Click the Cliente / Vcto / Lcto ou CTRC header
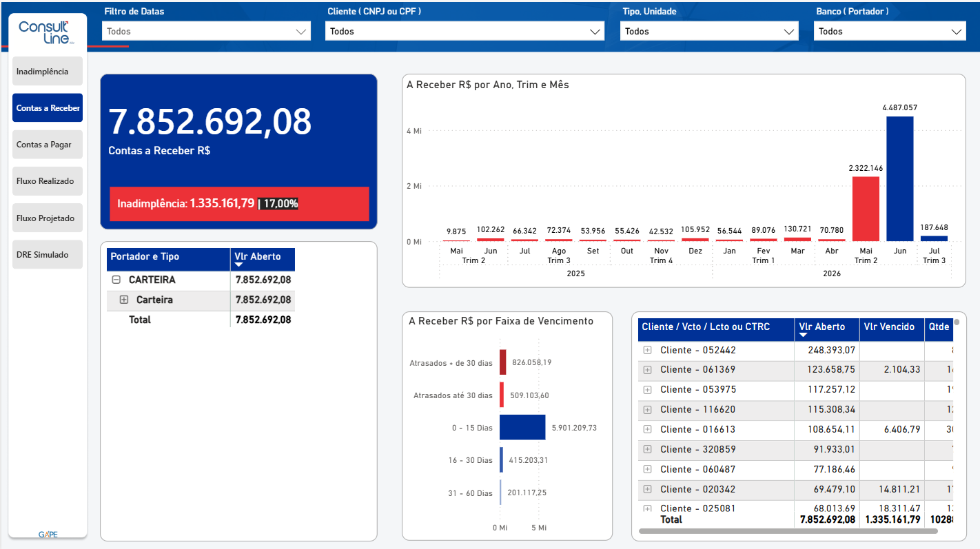The height and width of the screenshot is (549, 980). [716, 329]
